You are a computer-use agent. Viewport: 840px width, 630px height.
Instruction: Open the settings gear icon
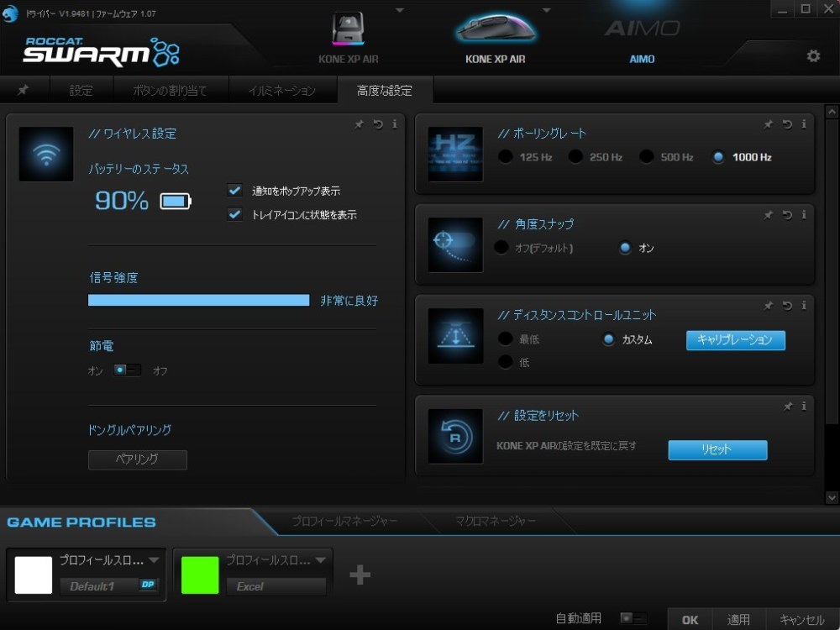(813, 55)
